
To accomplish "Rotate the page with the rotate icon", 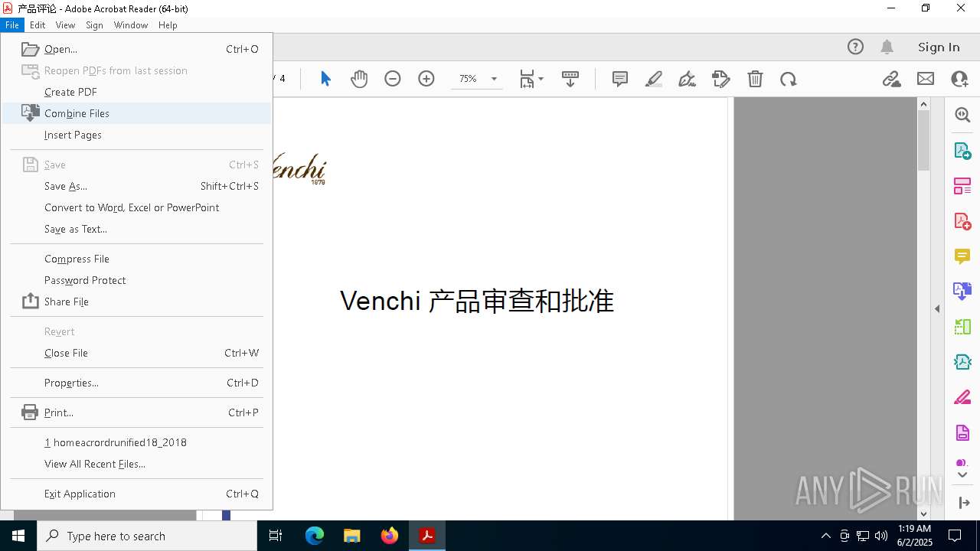I will pyautogui.click(x=789, y=79).
